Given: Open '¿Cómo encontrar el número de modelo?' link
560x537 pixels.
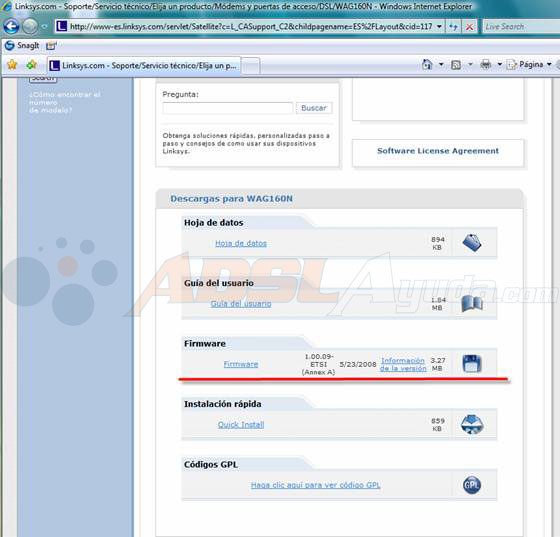Looking at the screenshot, I should tap(65, 102).
